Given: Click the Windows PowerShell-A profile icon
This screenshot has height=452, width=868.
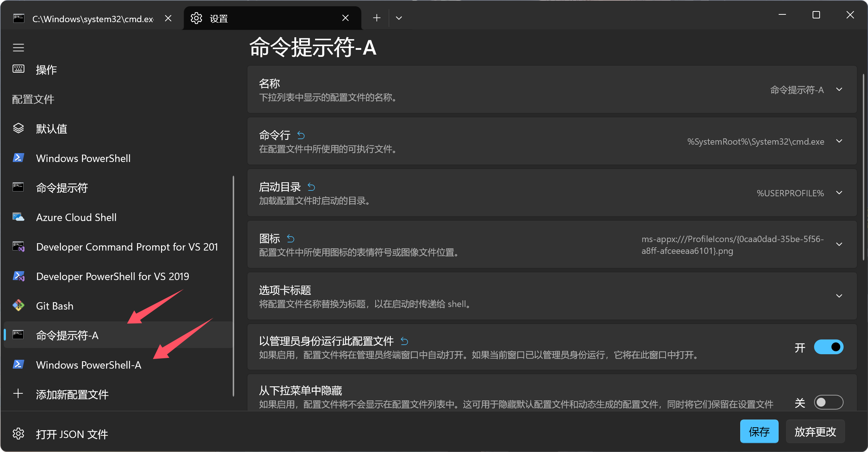Looking at the screenshot, I should 18,364.
